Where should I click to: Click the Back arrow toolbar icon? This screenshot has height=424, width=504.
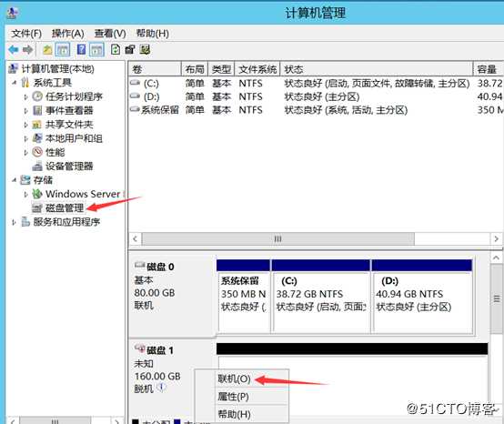[14, 50]
